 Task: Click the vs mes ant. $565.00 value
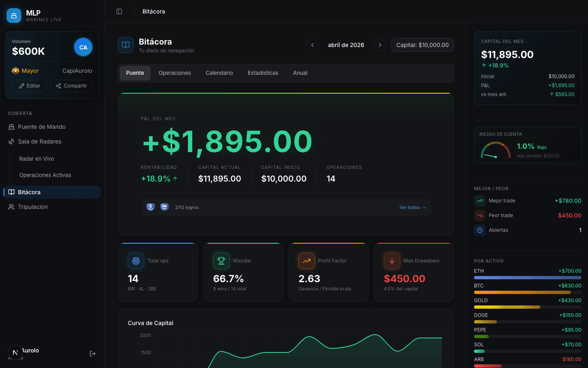pyautogui.click(x=562, y=94)
